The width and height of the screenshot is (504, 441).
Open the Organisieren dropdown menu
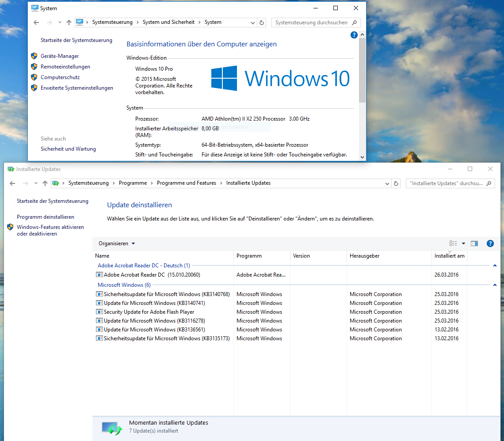pyautogui.click(x=116, y=243)
